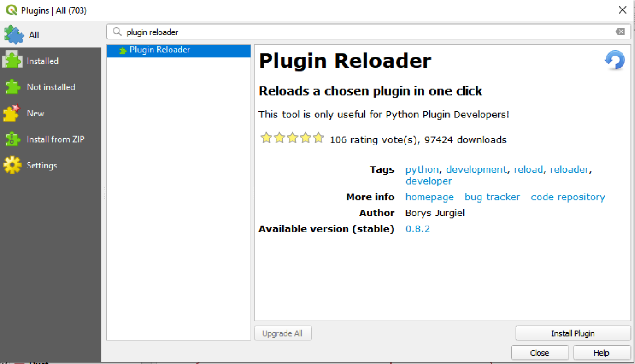Click the magnifier icon in search box
Viewport: 635px width, 364px height.
[x=117, y=32]
